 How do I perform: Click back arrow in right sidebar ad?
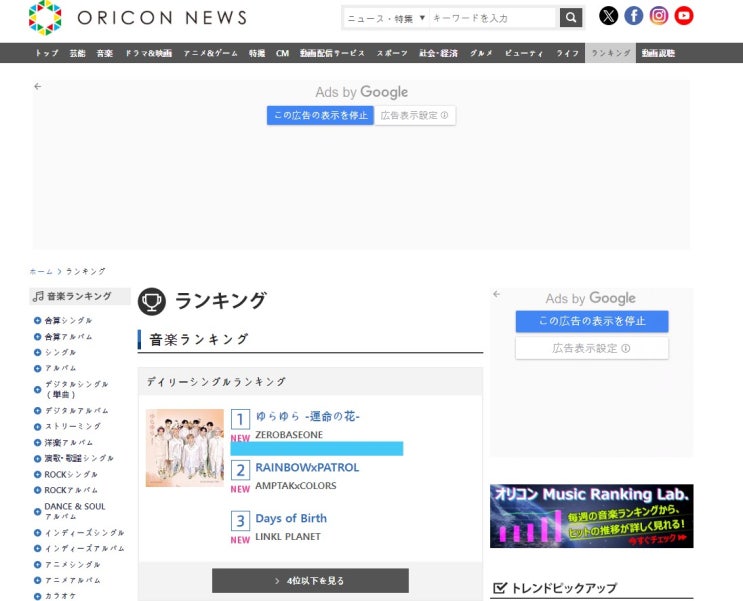(x=497, y=294)
